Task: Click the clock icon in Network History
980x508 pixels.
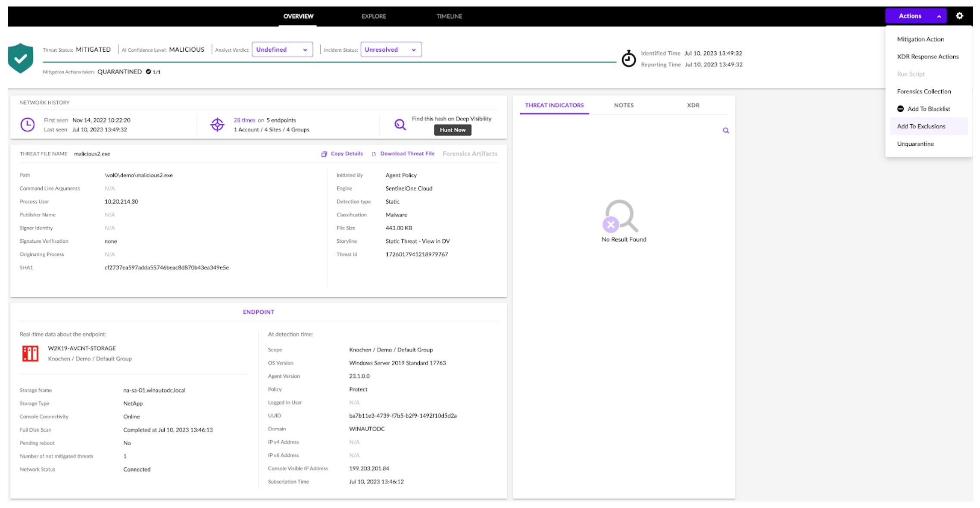Action: (28, 125)
